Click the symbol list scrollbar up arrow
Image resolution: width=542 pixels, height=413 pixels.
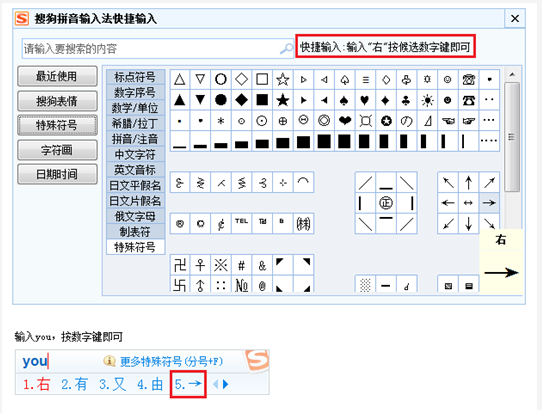pos(512,74)
